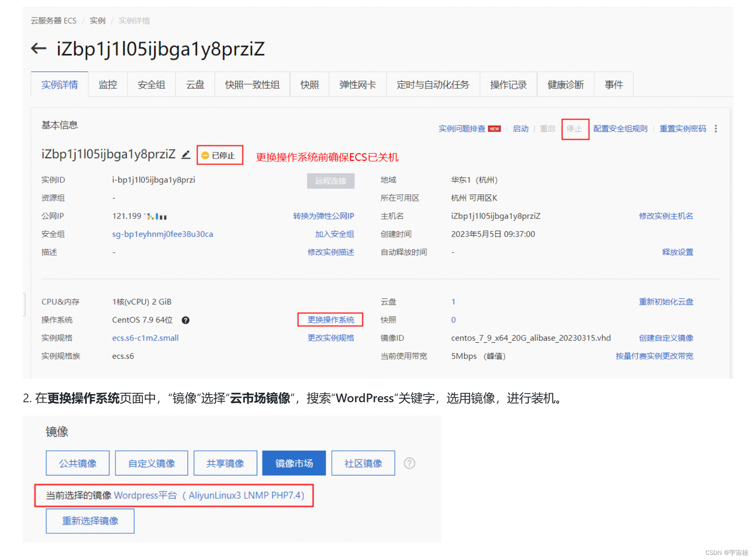The width and height of the screenshot is (755, 560).
Task: Open the 监控 tab
Action: [x=108, y=84]
